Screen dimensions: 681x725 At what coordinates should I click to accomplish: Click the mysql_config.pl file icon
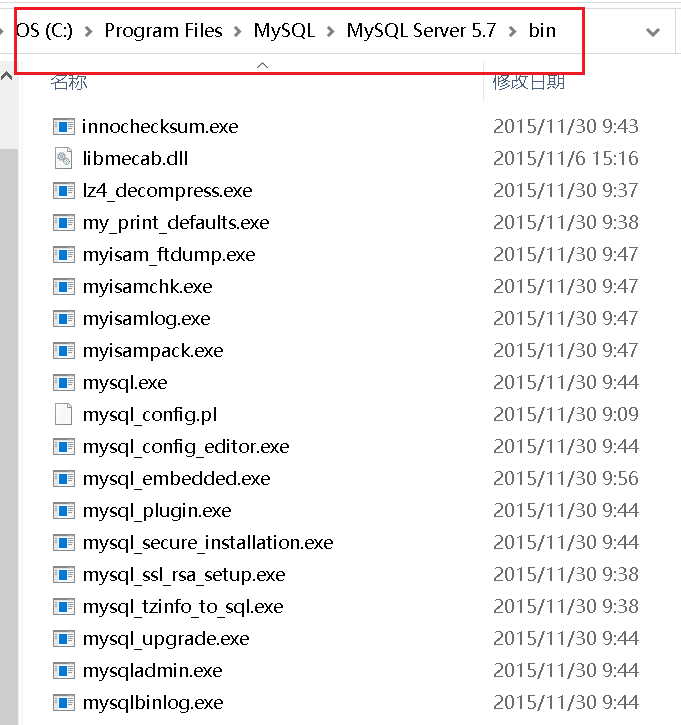click(x=64, y=414)
